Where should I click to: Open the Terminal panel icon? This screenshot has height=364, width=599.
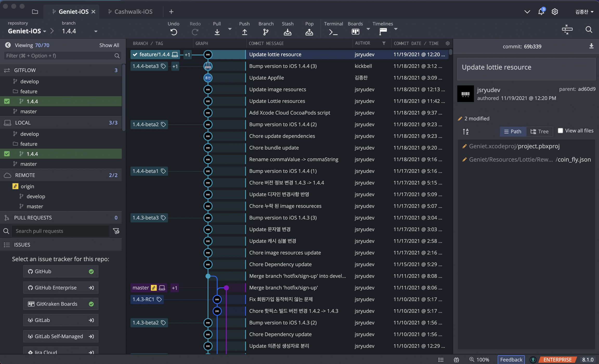[x=333, y=32]
